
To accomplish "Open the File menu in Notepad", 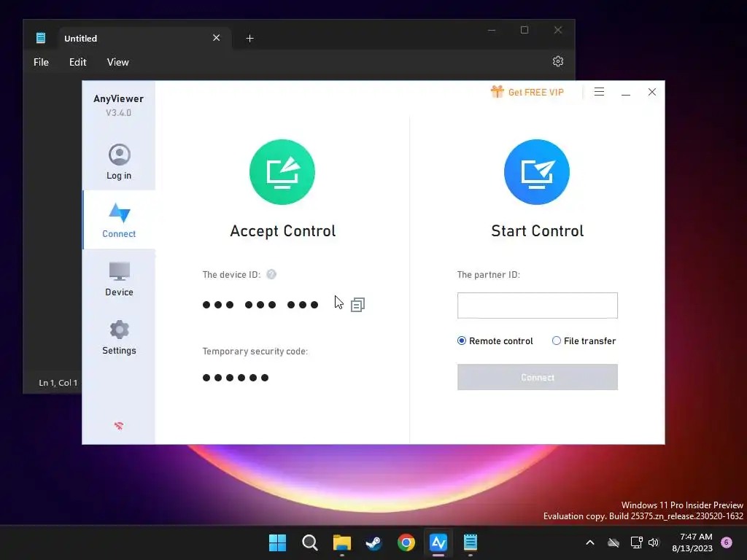I will click(x=41, y=63).
